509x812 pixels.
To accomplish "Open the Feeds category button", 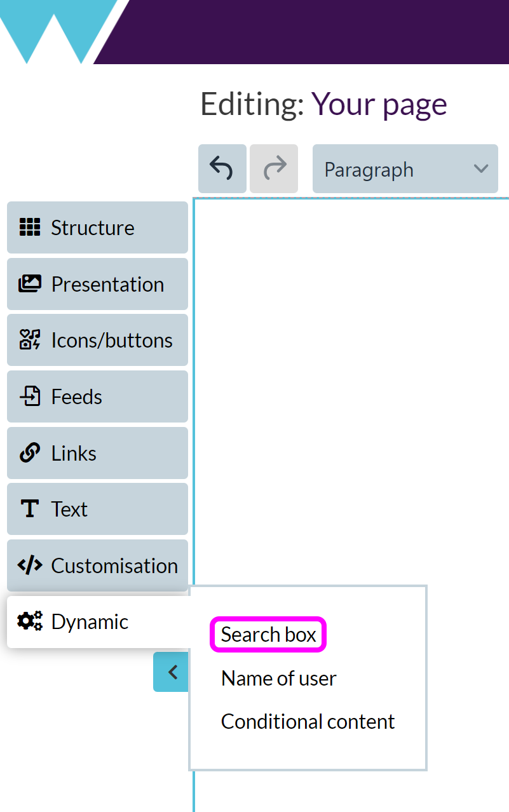I will tap(98, 396).
